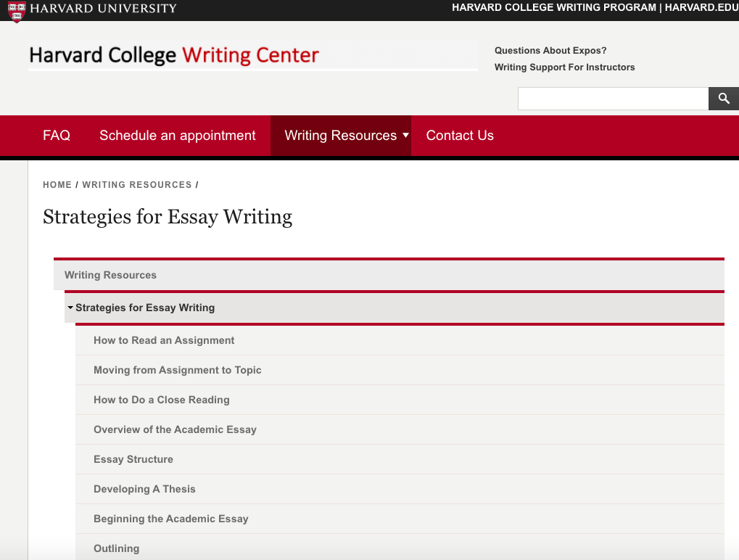The width and height of the screenshot is (739, 560).
Task: Open the Contact Us page
Action: click(460, 136)
